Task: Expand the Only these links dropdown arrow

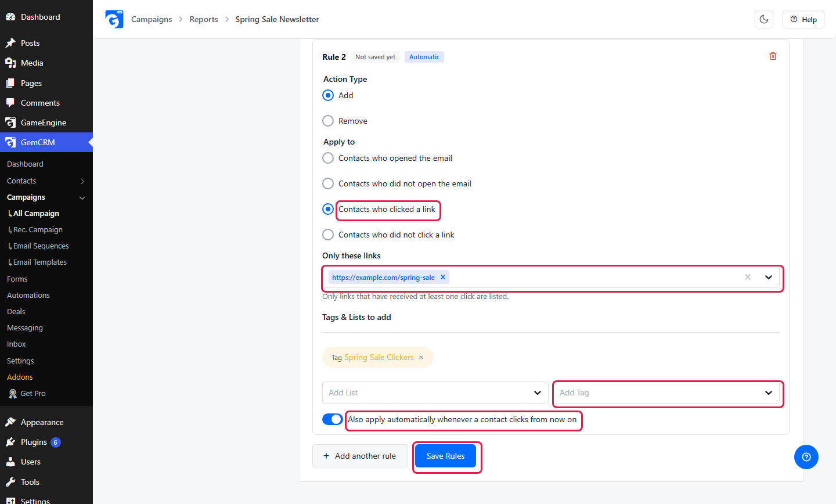Action: (x=769, y=277)
